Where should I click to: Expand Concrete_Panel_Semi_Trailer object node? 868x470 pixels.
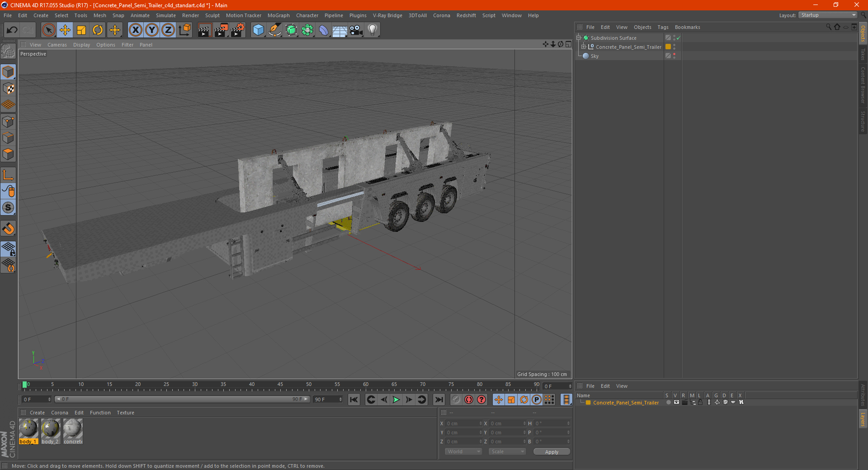pyautogui.click(x=584, y=47)
